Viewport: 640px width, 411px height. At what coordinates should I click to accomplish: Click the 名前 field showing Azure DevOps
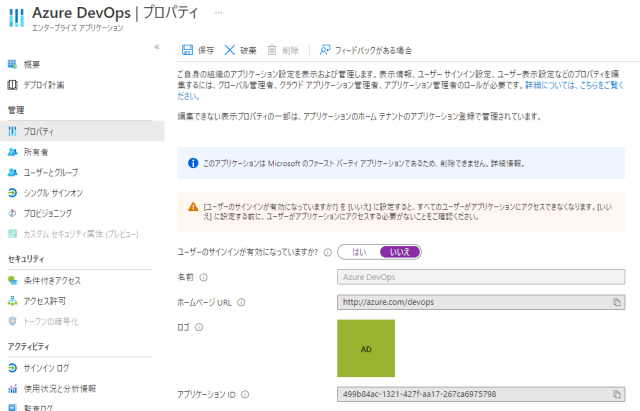(481, 277)
